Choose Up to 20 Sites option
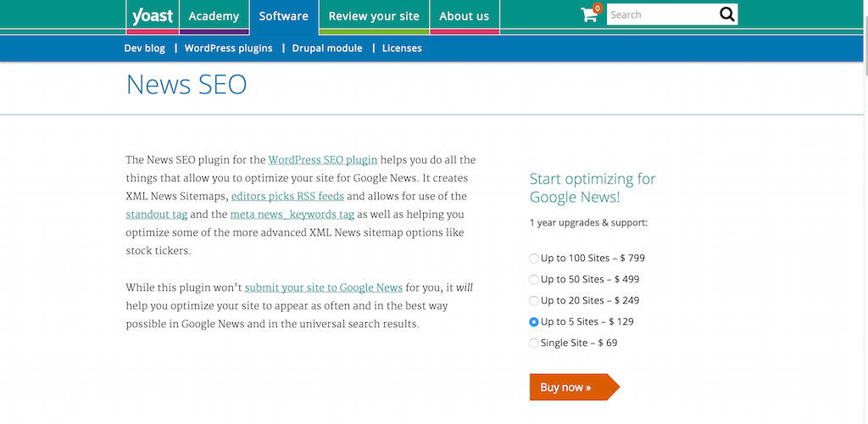Viewport: 868px width, 424px height. (533, 300)
